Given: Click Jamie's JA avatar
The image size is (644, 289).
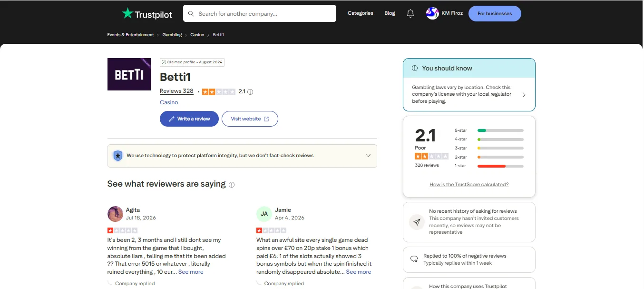Looking at the screenshot, I should click(x=264, y=214).
